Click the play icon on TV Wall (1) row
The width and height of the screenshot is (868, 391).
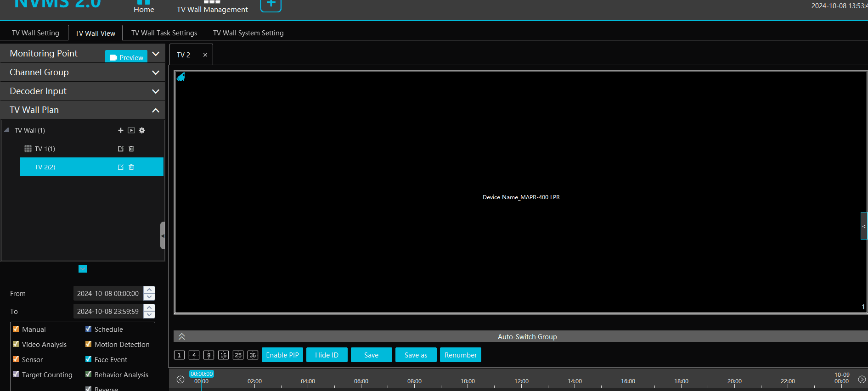[x=131, y=130]
